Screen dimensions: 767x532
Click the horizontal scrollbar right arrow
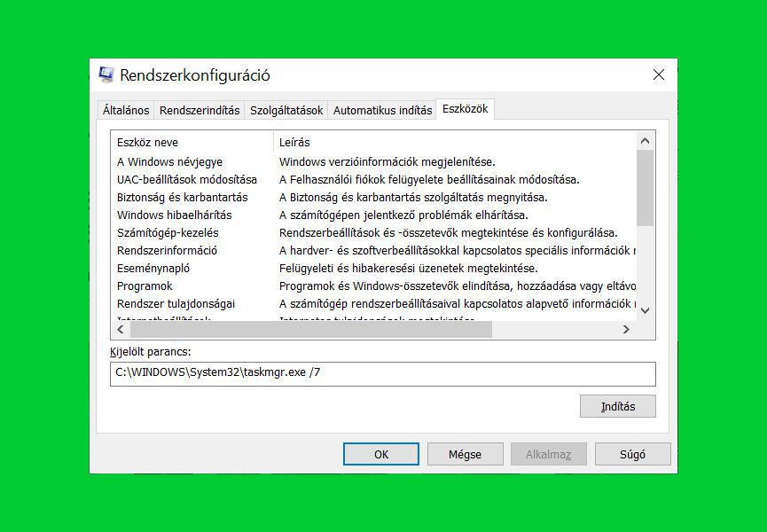click(626, 330)
